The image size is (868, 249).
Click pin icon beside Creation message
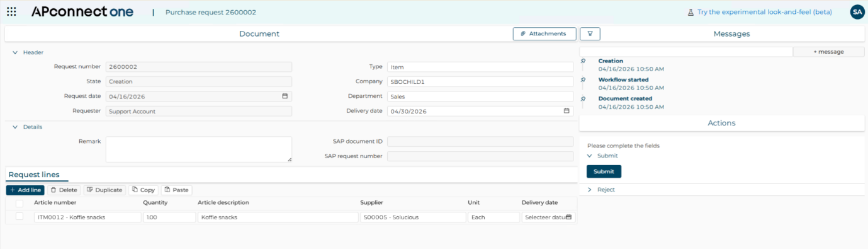583,61
